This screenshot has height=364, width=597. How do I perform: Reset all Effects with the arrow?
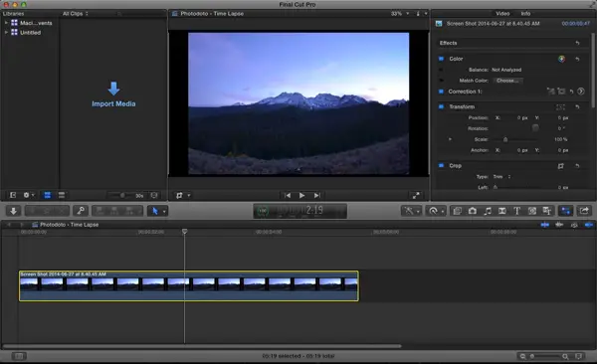point(577,43)
